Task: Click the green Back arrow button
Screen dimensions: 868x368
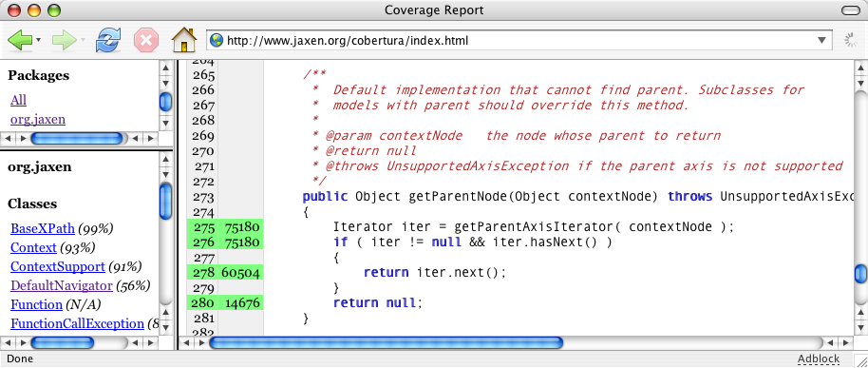Action: pyautogui.click(x=20, y=41)
